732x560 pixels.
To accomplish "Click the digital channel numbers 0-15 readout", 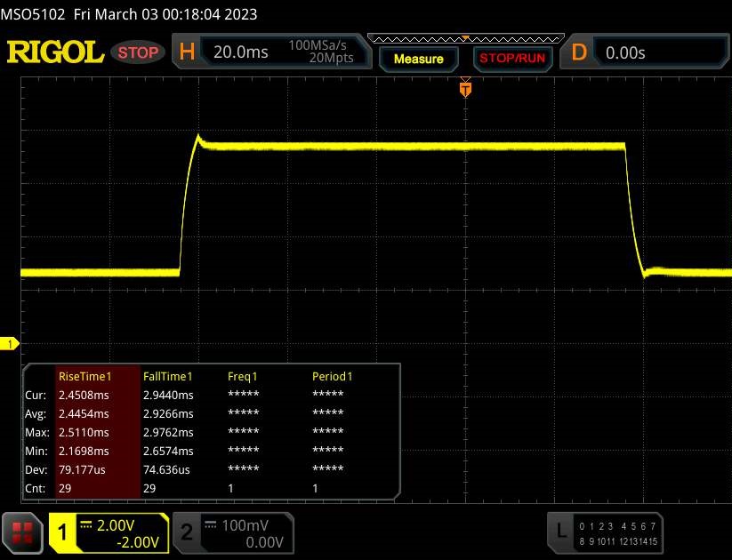I will pos(618,534).
